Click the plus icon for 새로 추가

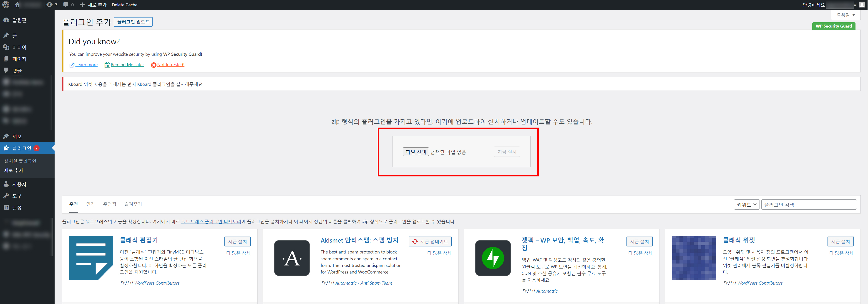[x=82, y=5]
